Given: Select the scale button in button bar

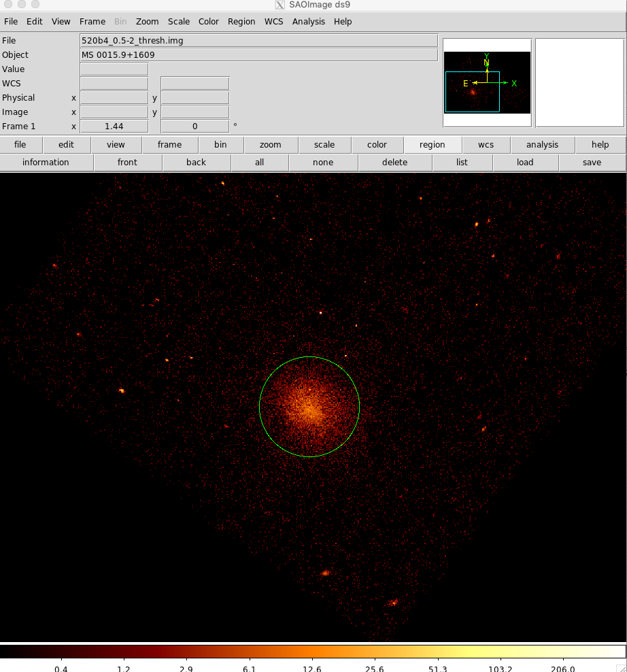Looking at the screenshot, I should point(324,145).
